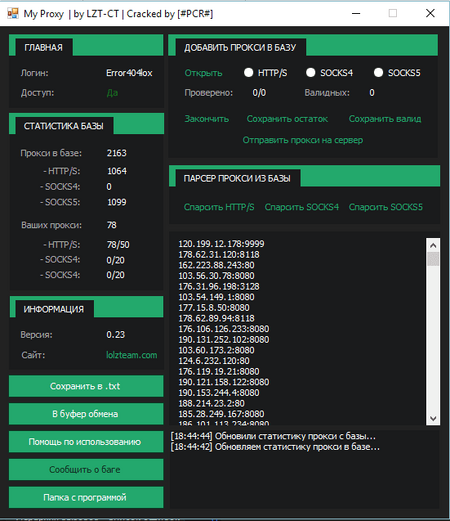Viewport: 450px width, 521px height.
Task: Select proxy 103.60.173.2:8080
Action: click(216, 350)
